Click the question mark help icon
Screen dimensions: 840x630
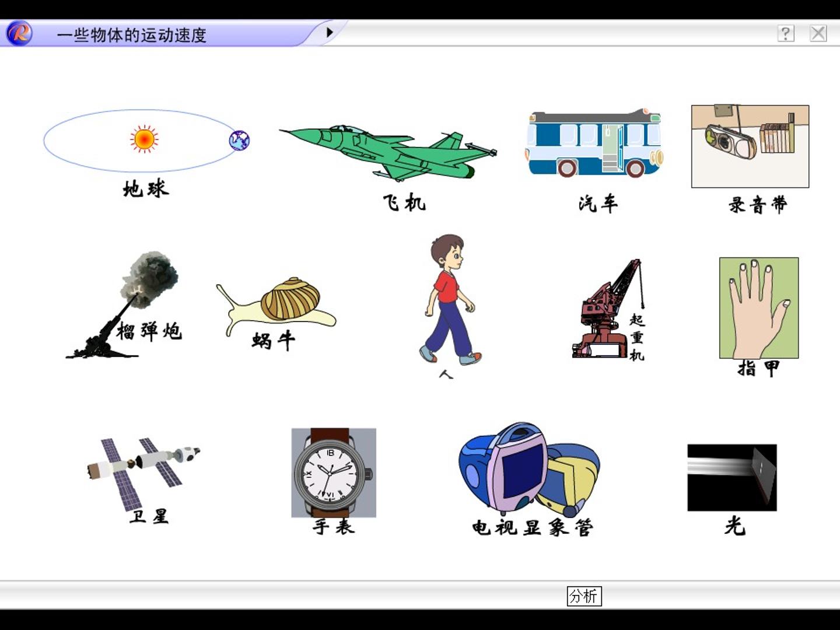(786, 33)
